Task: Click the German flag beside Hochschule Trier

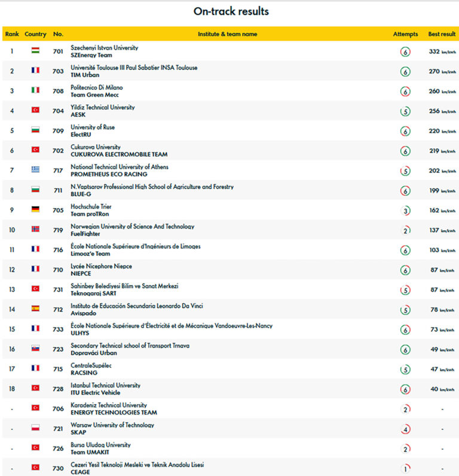Action: coord(35,209)
